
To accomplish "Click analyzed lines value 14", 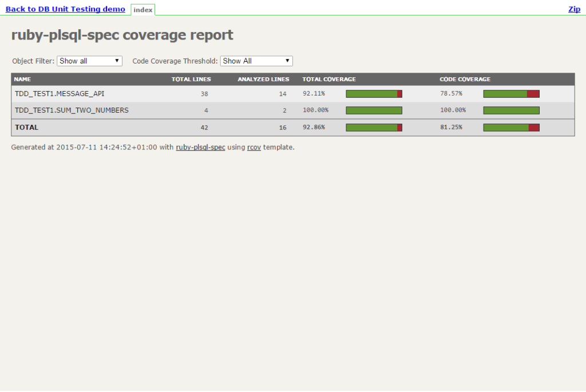I will [283, 94].
